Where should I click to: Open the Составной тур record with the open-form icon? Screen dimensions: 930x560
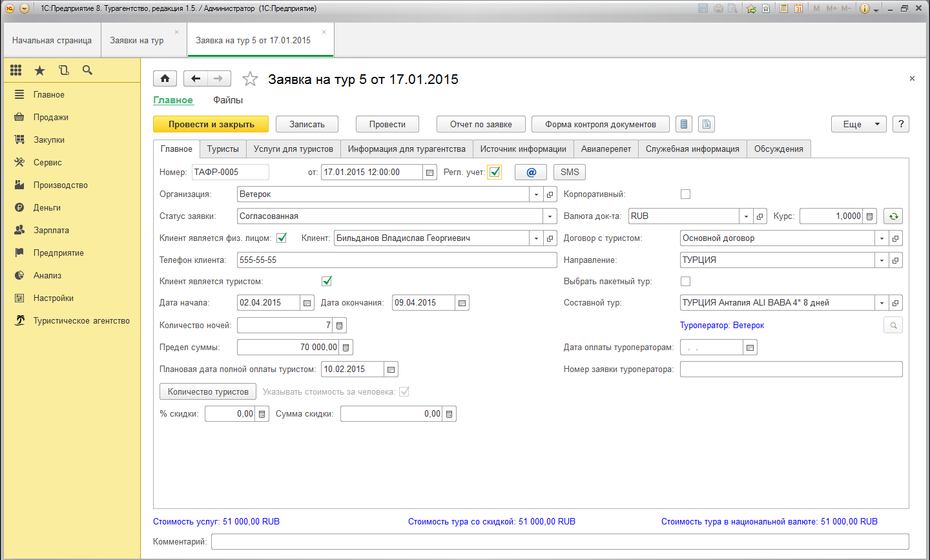(896, 303)
